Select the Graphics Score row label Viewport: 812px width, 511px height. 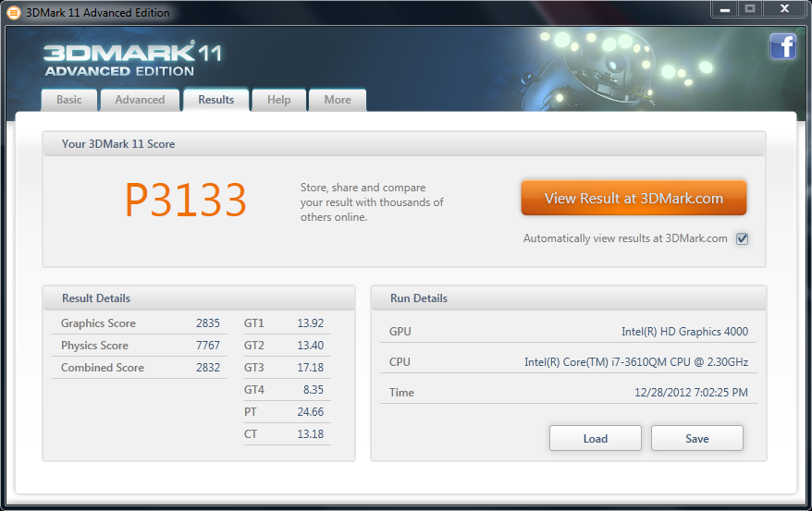point(98,323)
